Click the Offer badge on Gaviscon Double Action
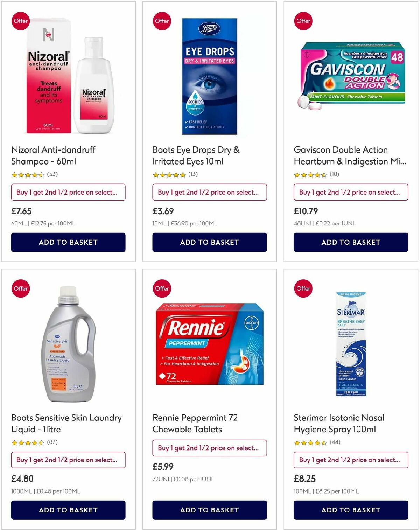Image resolution: width=420 pixels, height=530 pixels. coord(303,21)
